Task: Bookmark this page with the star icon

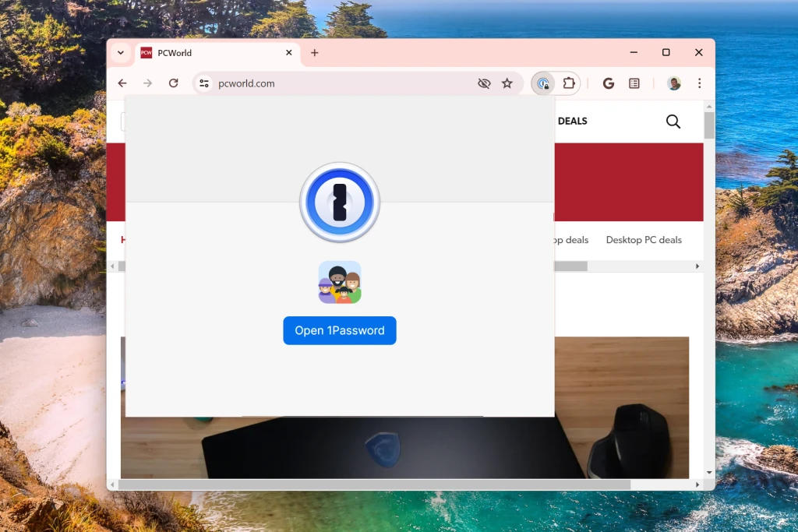Action: pos(507,83)
